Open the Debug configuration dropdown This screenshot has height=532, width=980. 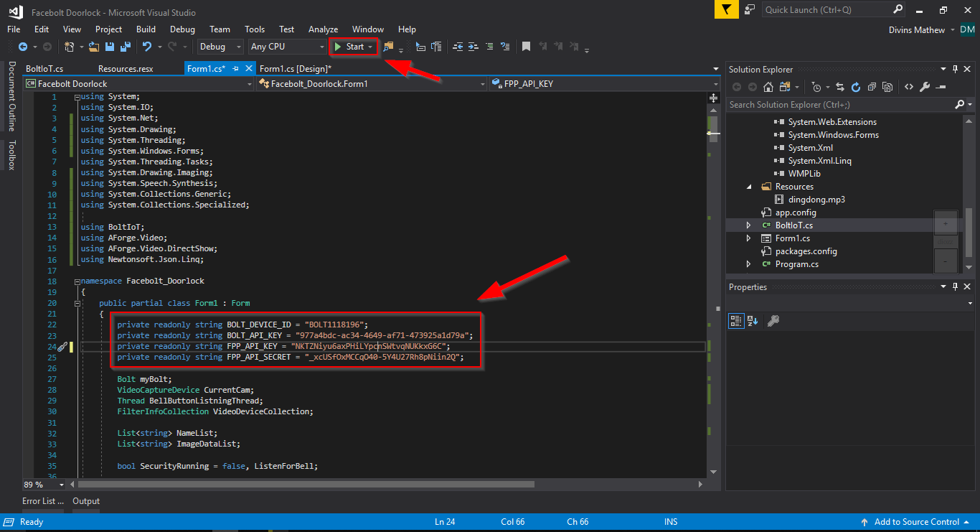[x=221, y=47]
